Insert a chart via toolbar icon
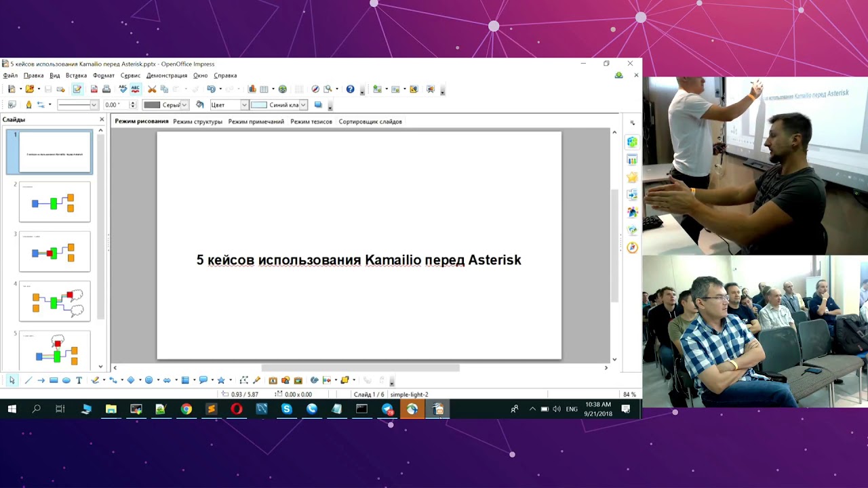 click(252, 89)
